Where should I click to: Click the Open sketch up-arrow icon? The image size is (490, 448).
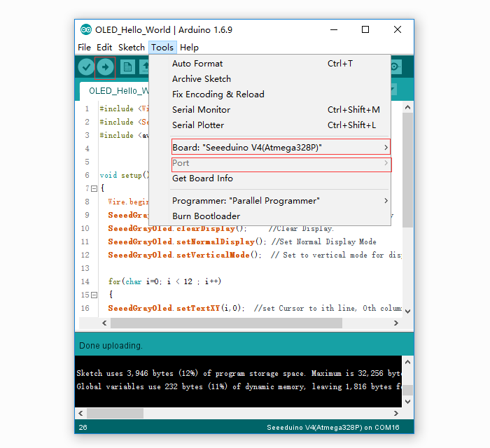click(144, 67)
